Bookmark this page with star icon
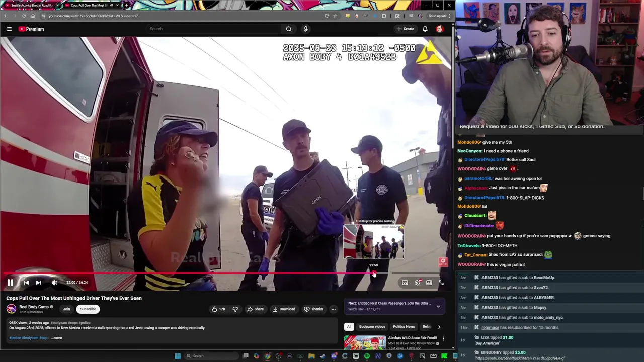 335,16
